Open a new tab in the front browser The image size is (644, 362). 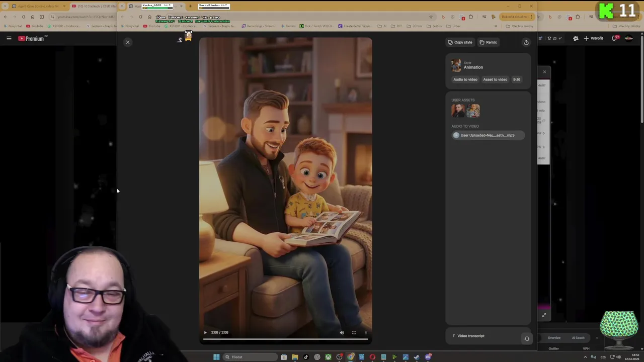click(x=190, y=6)
